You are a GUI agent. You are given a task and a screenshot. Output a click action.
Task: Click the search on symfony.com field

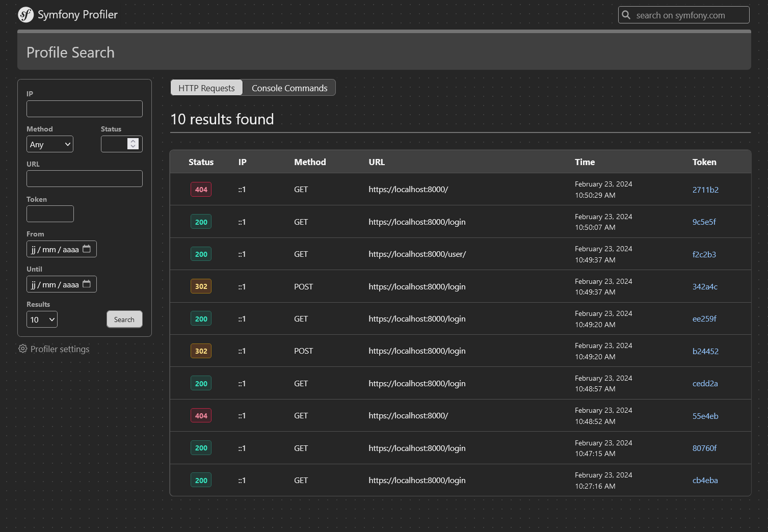(683, 15)
